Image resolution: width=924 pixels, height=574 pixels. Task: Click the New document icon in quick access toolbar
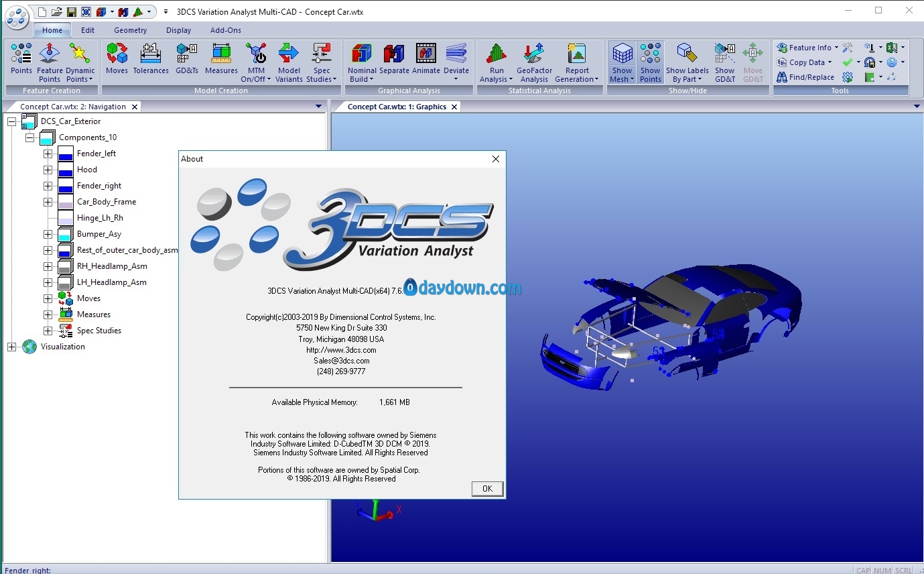point(42,12)
